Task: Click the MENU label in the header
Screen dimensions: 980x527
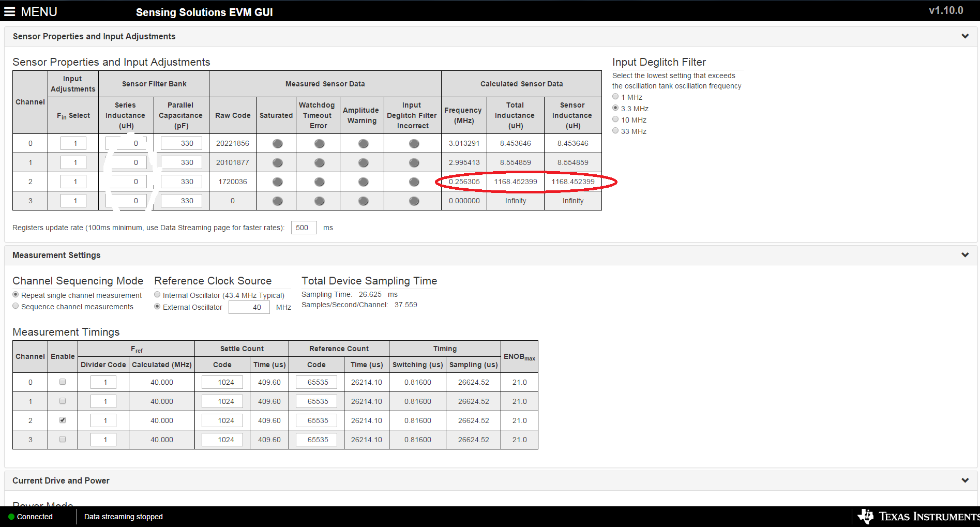Action: pos(39,12)
